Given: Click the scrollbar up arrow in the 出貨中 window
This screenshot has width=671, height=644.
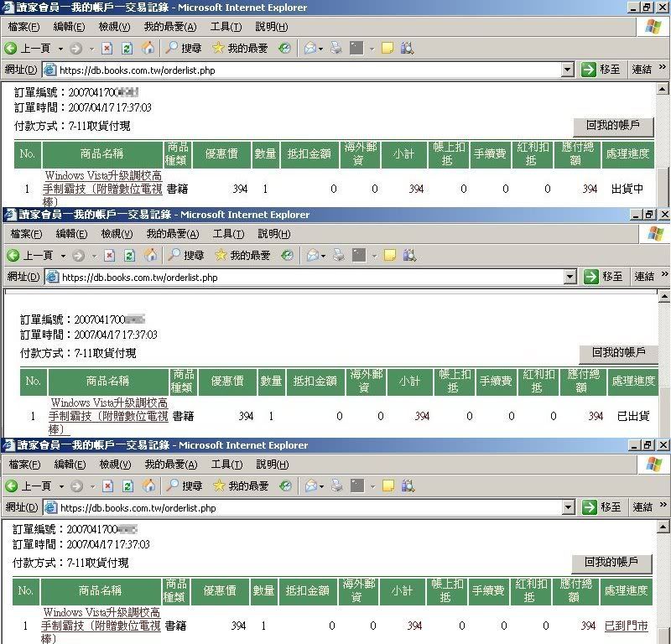Looking at the screenshot, I should [x=663, y=89].
